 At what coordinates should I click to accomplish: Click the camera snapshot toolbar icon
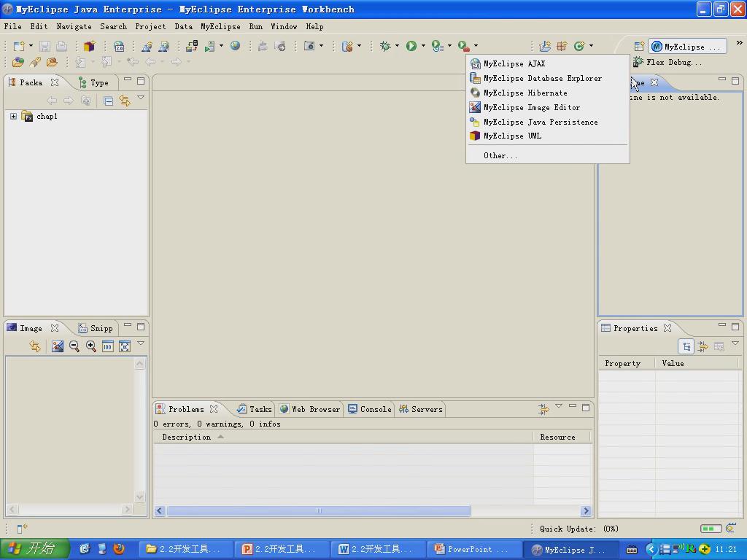coord(309,46)
